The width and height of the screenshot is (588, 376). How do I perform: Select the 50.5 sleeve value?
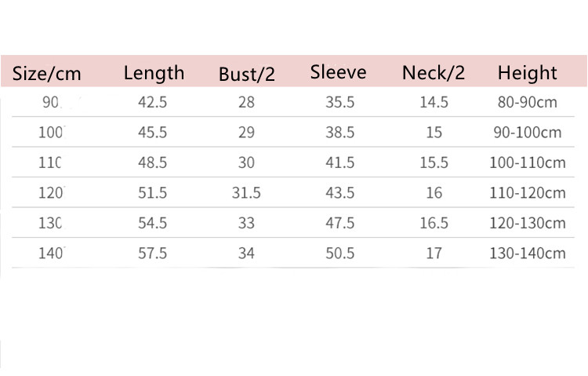pyautogui.click(x=340, y=254)
